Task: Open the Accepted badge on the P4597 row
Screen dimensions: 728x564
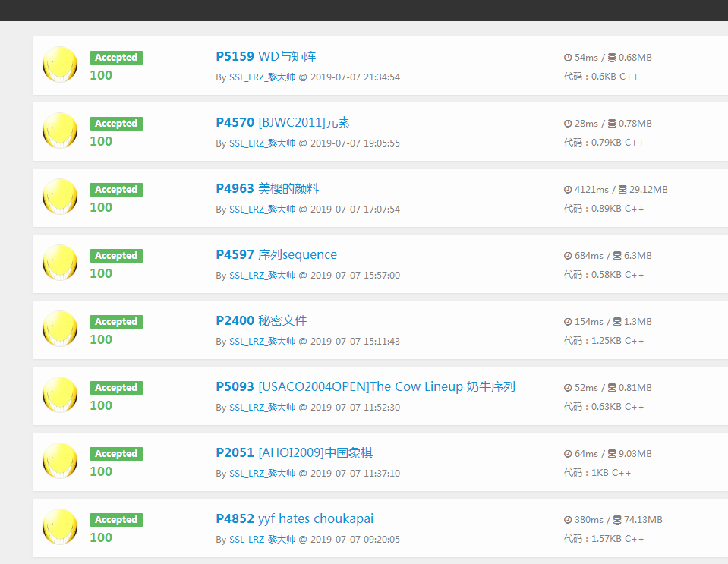Action: (x=117, y=256)
